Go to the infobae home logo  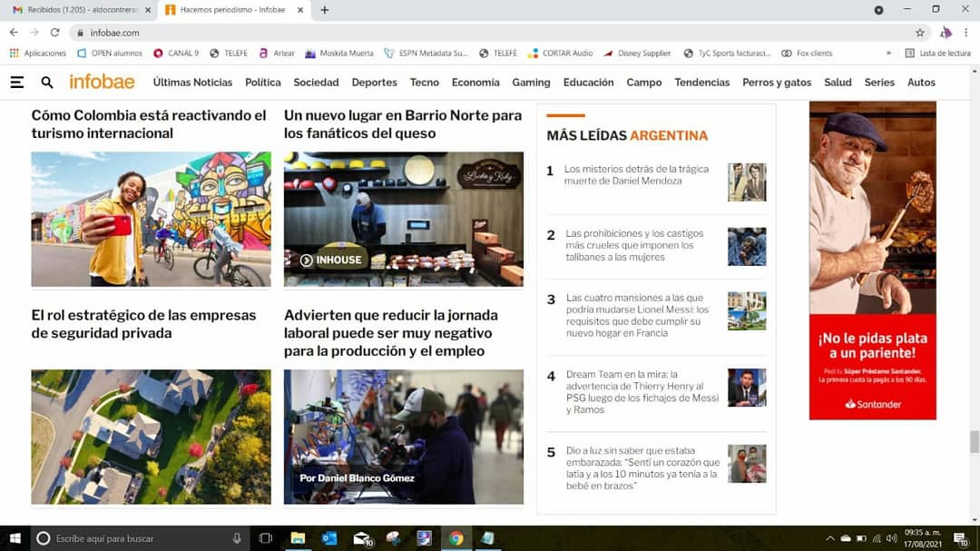pyautogui.click(x=102, y=82)
